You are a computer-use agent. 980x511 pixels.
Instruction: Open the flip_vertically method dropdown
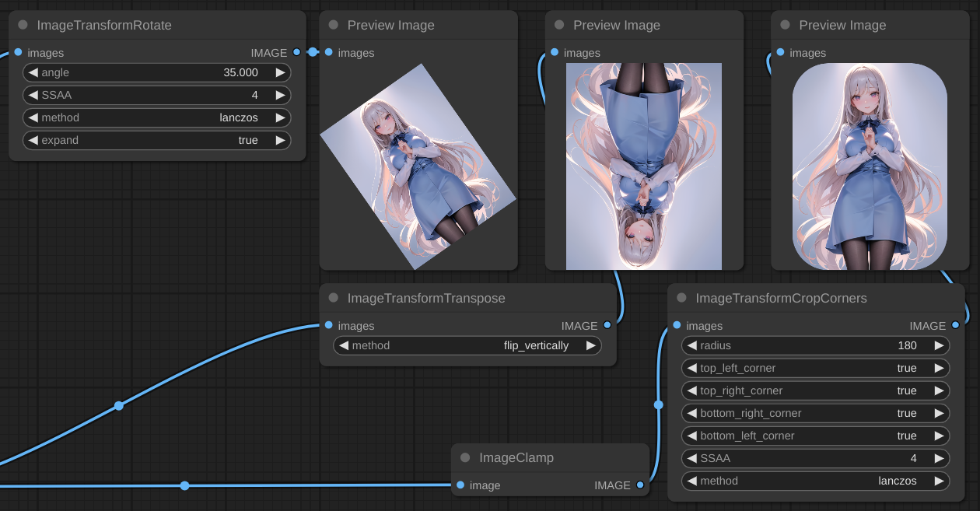click(467, 345)
